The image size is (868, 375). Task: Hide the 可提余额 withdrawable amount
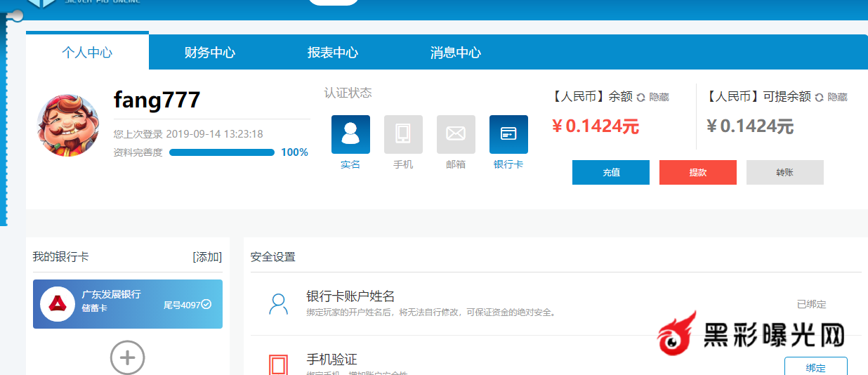[x=837, y=98]
